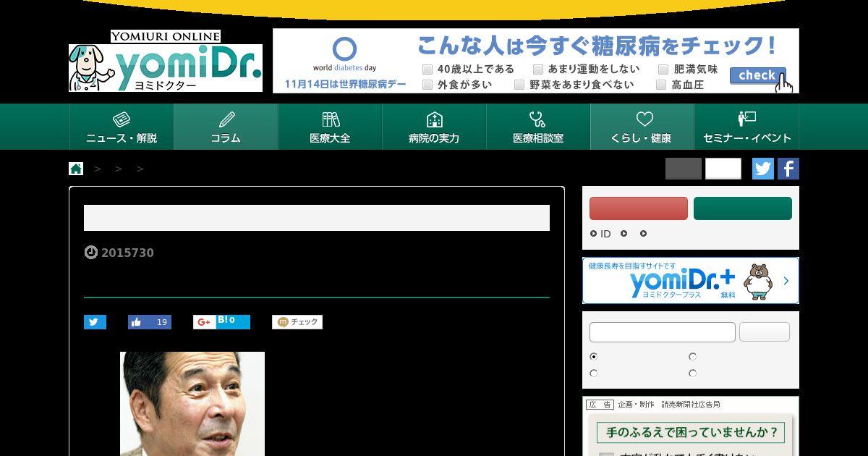The image size is (868, 456).
Task: Open the 病院の実力 menu
Action: [434, 127]
